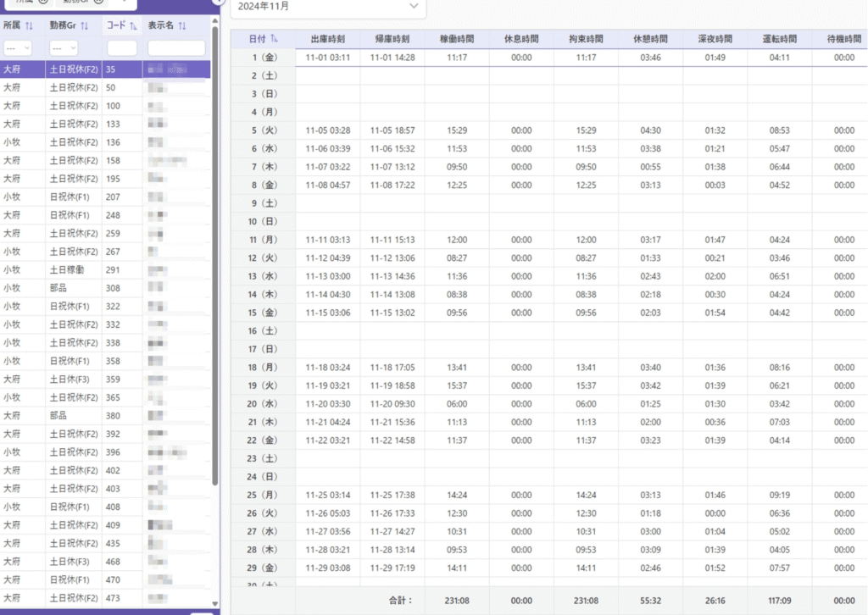Click the 深夜時間 column header
868x615 pixels.
pos(715,39)
